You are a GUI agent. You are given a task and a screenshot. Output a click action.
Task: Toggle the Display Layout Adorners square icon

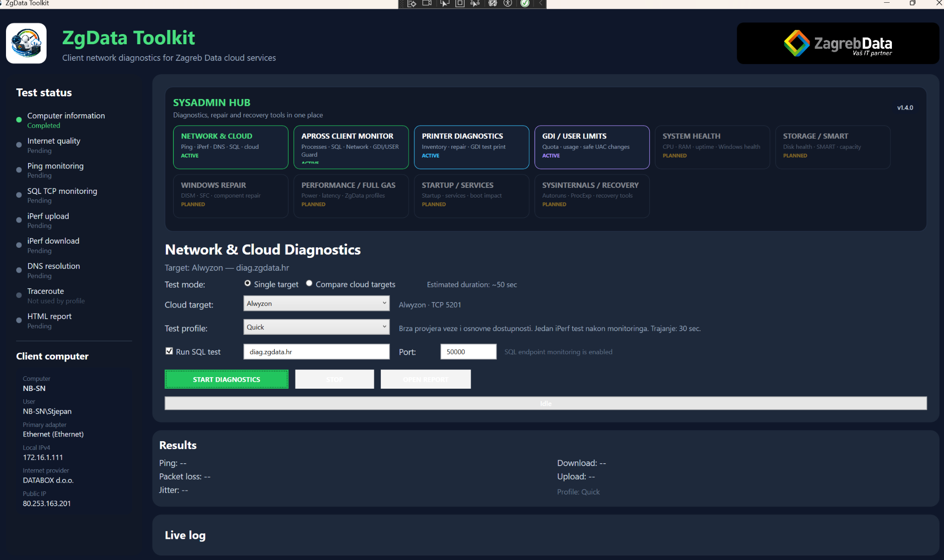[460, 4]
